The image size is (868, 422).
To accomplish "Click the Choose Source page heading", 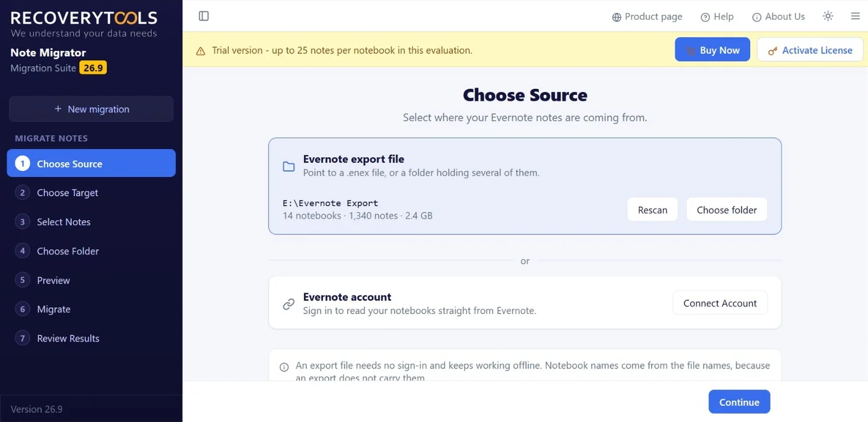I will (525, 95).
